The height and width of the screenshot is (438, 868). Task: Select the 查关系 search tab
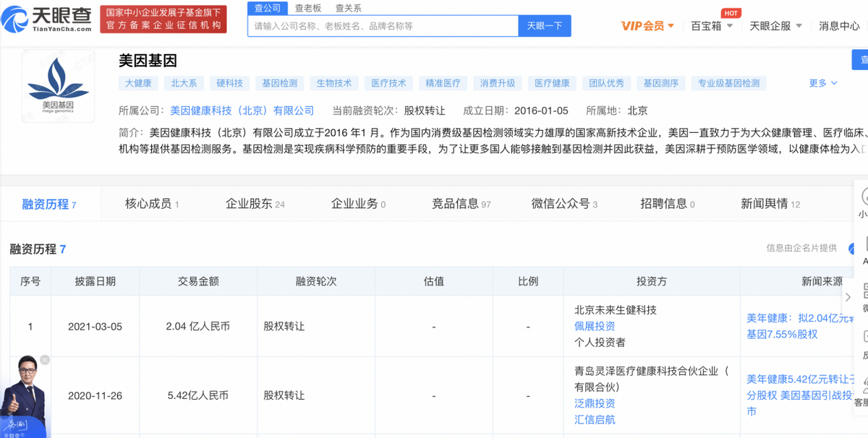pyautogui.click(x=349, y=8)
